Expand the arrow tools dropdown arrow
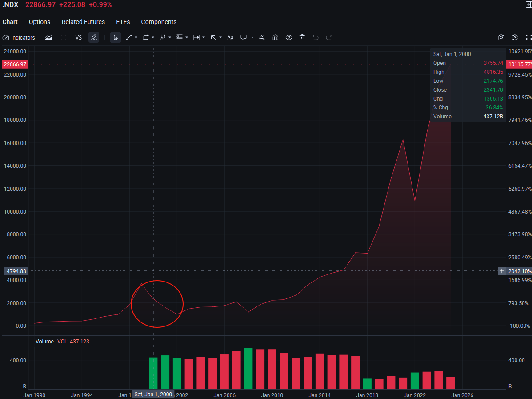532x399 pixels. click(x=220, y=38)
